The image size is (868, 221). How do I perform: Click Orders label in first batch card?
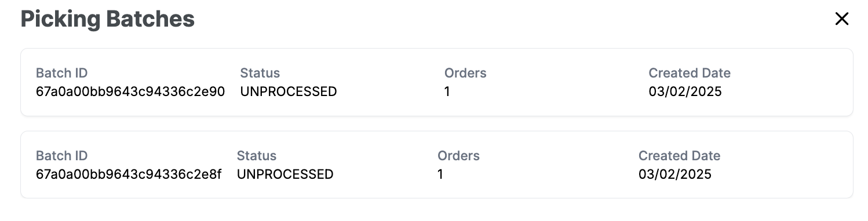coord(465,73)
